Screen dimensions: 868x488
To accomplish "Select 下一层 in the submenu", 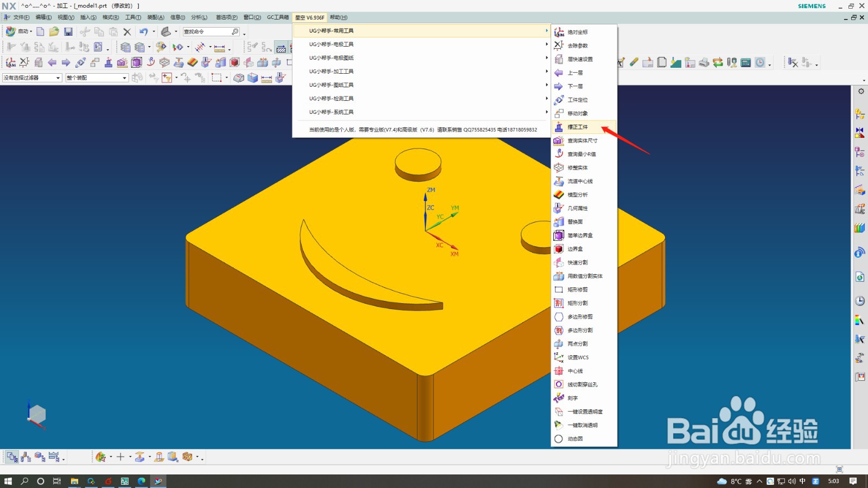I will pyautogui.click(x=584, y=86).
